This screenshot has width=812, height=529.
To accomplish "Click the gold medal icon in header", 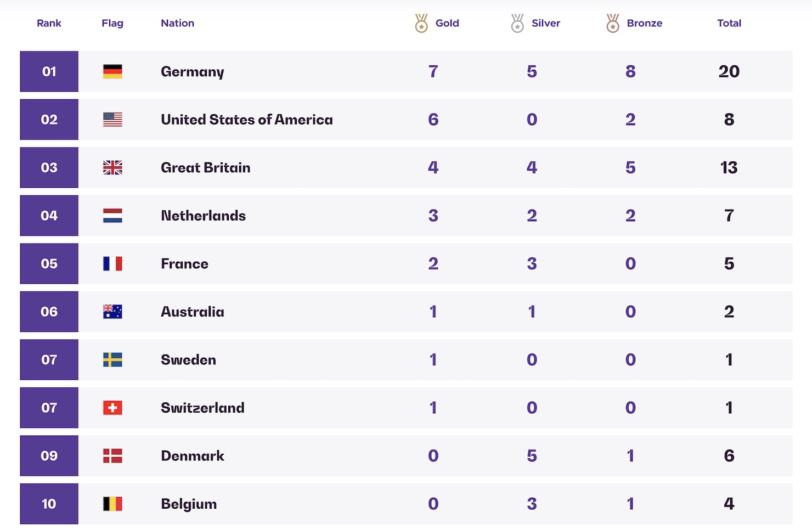I will [421, 23].
